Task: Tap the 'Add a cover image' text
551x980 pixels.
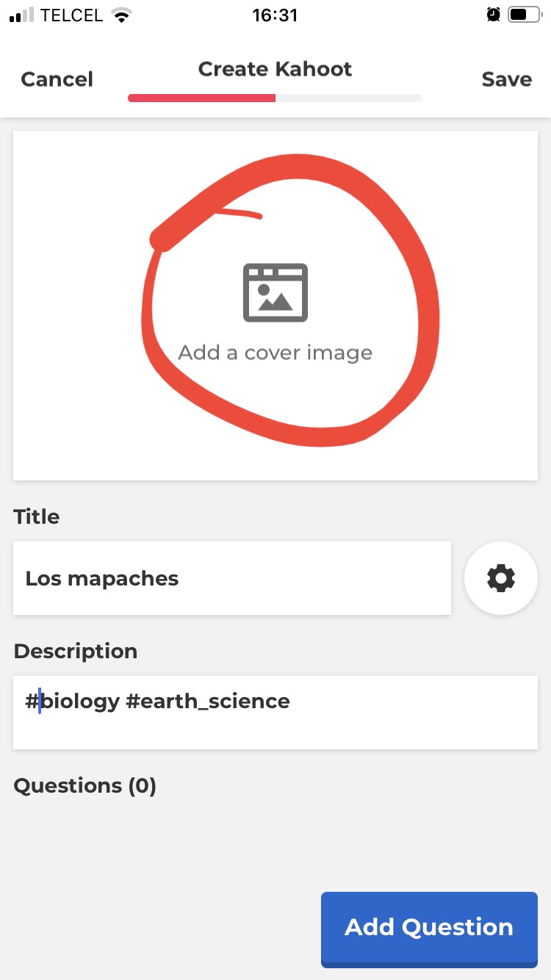Action: pos(275,353)
